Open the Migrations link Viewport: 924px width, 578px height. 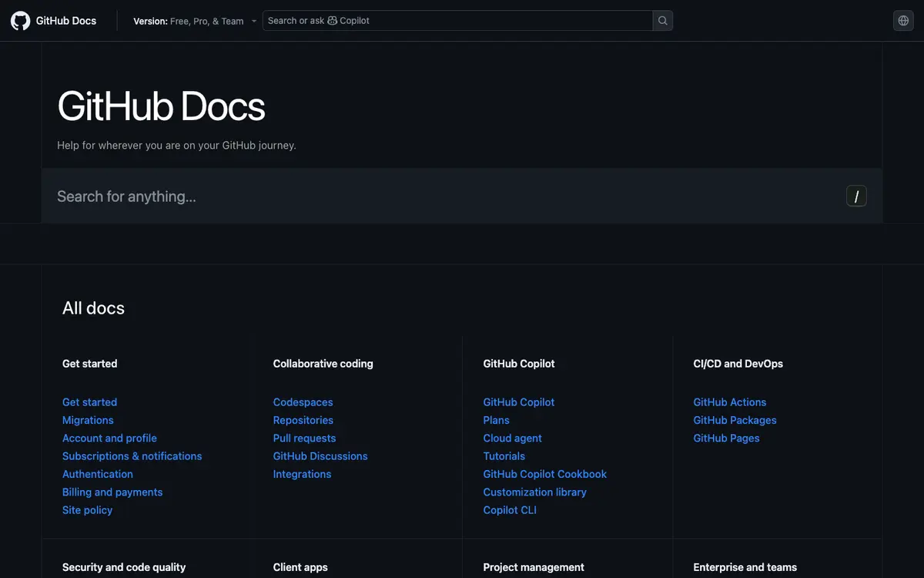tap(88, 420)
